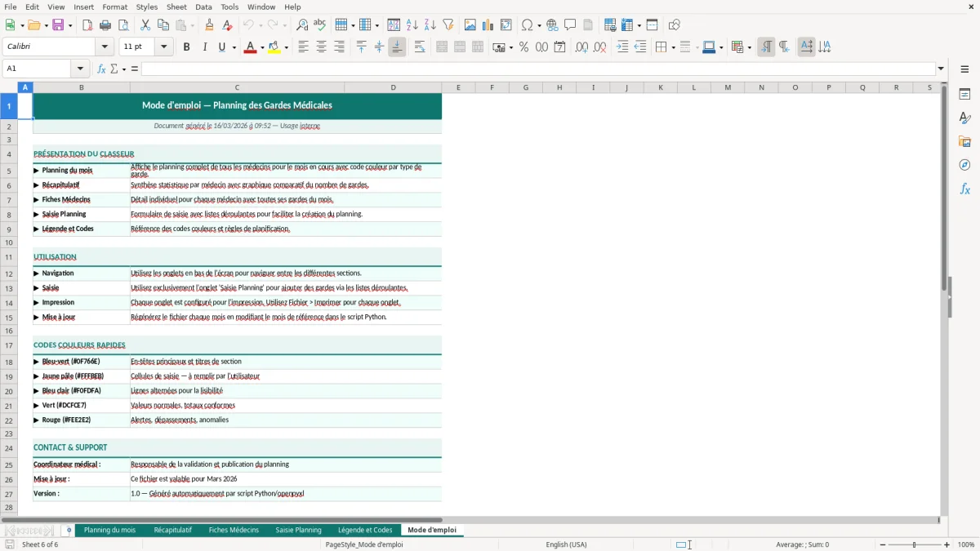The image size is (980, 551).
Task: Expand the Name Box dropdown
Action: [80, 69]
